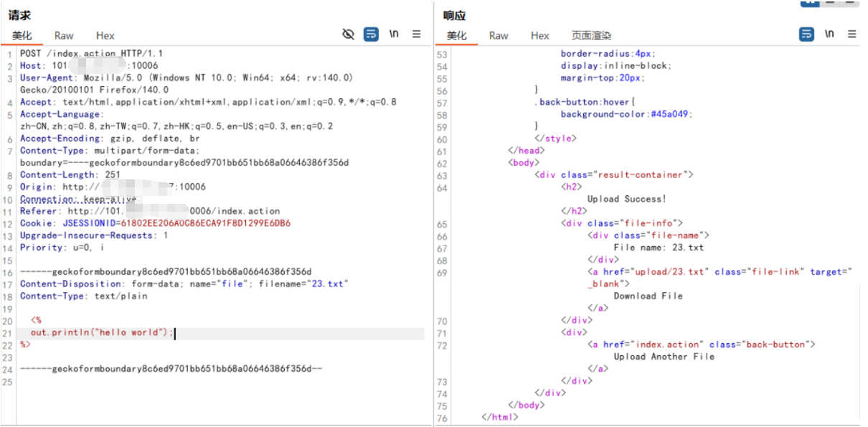
Task: Click the "Upload Success!" text in response
Action: [x=626, y=199]
